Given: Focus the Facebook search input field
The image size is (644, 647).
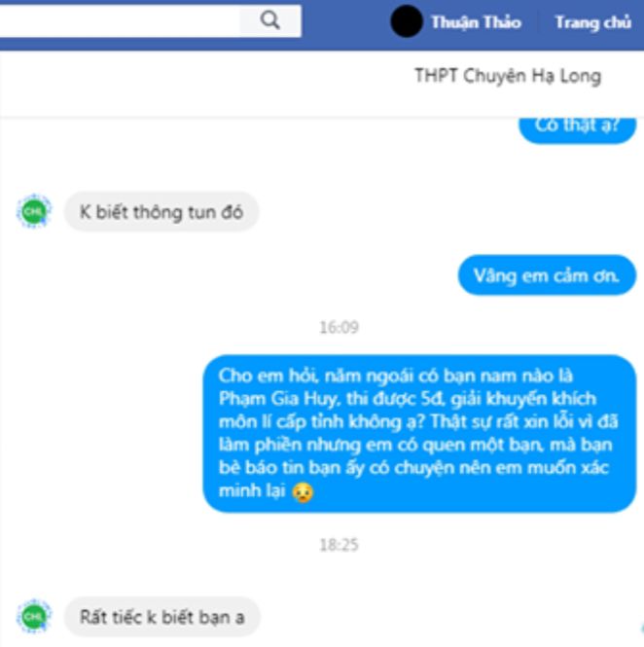Looking at the screenshot, I should pyautogui.click(x=120, y=20).
